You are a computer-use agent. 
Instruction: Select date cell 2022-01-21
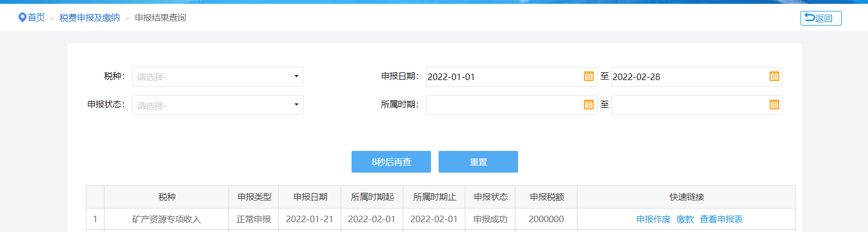310,219
